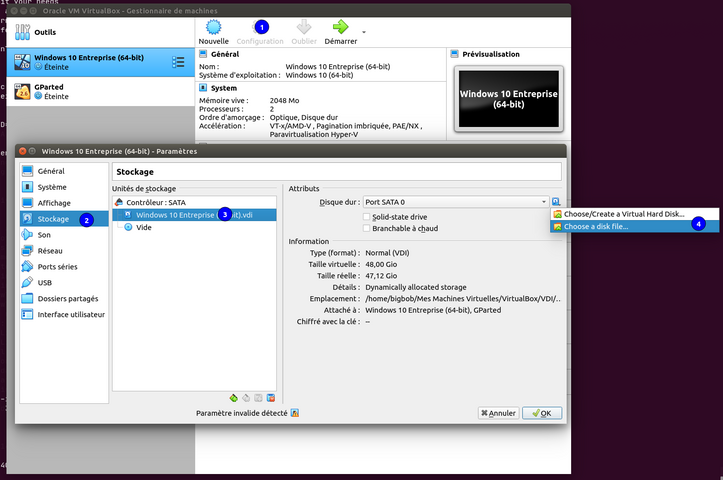
Task: Click the greyed add attachment icon
Action: tap(259, 398)
